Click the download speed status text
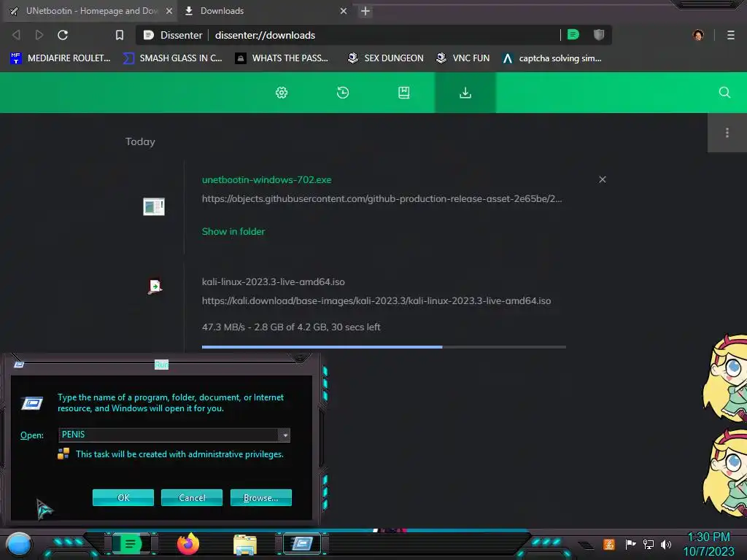Image resolution: width=747 pixels, height=560 pixels. (x=291, y=327)
